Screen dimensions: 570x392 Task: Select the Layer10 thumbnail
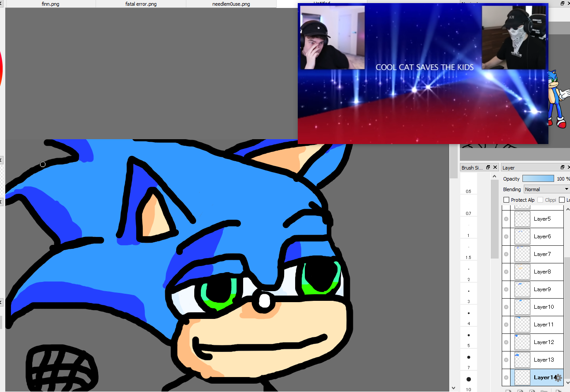tap(522, 307)
